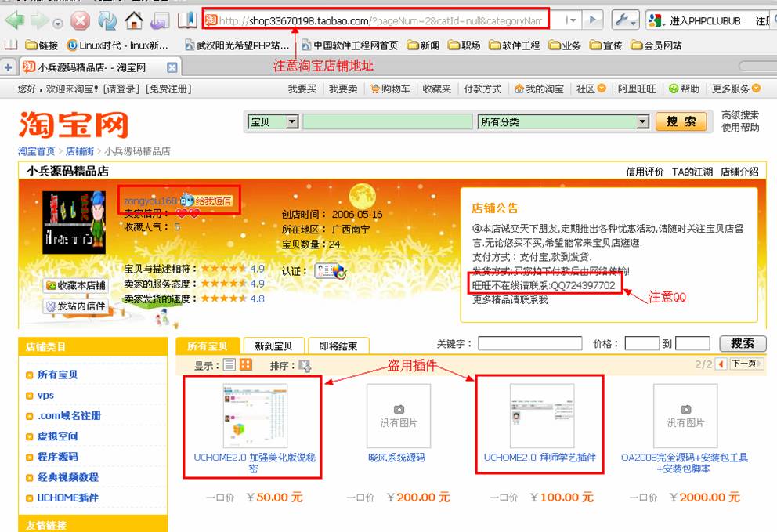This screenshot has width=777, height=532.
Task: Open the 武汉阳光希望PHP站 bookmark
Action: pos(237,45)
